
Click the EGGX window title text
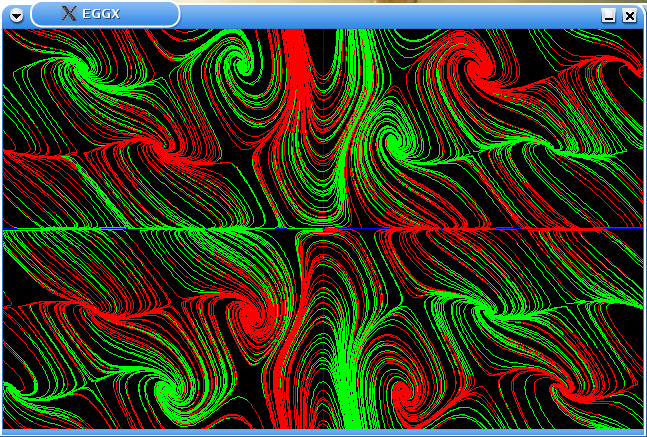101,14
